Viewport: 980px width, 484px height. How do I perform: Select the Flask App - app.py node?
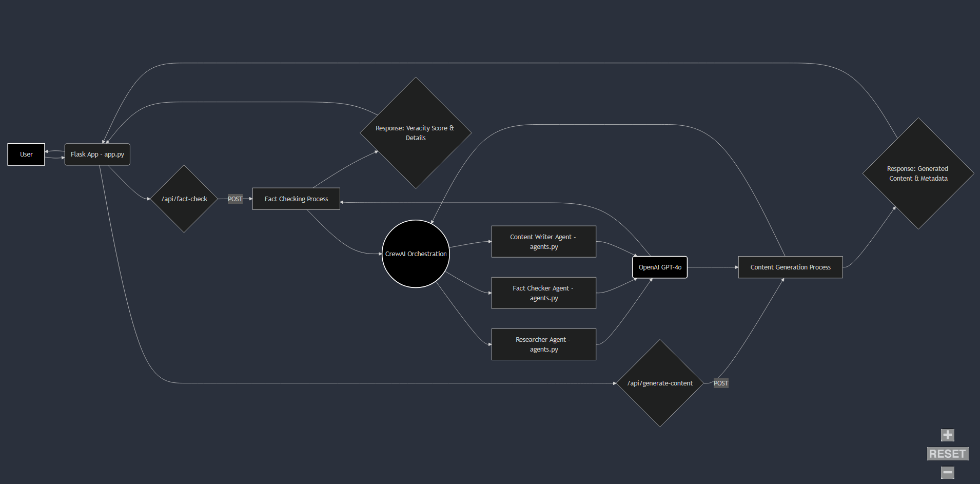97,154
